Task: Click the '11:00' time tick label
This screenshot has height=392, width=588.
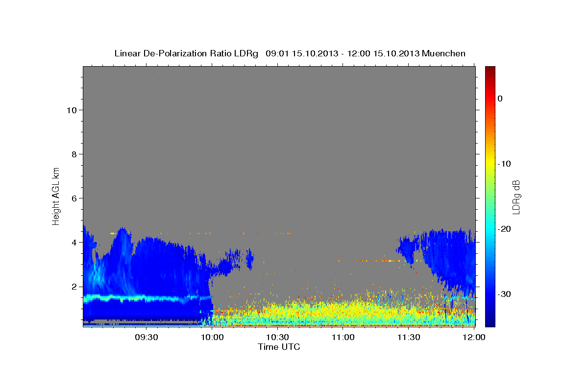Action: (343, 338)
